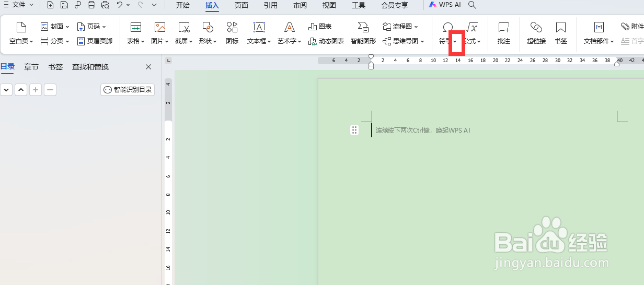
Task: Switch to the 插入 tab
Action: [x=212, y=5]
